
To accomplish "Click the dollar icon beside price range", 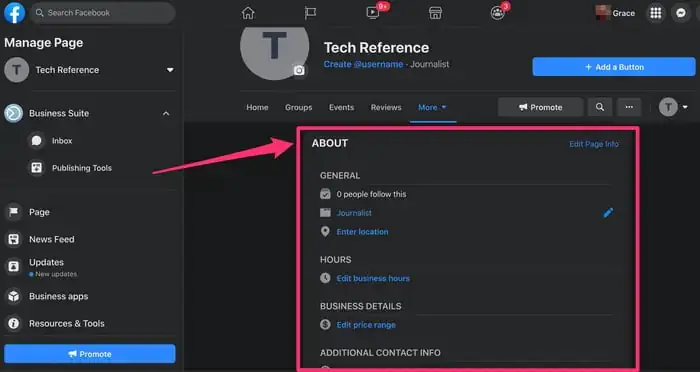I will [x=325, y=324].
